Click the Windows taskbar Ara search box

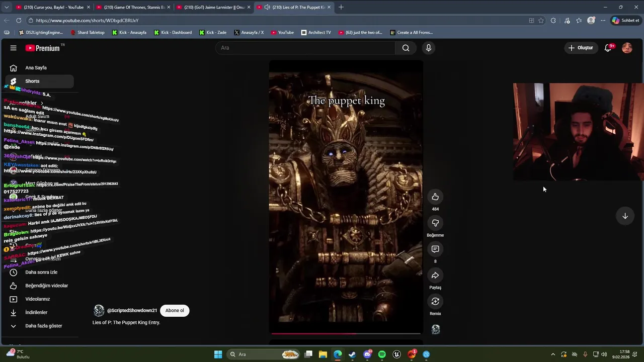coord(264,354)
